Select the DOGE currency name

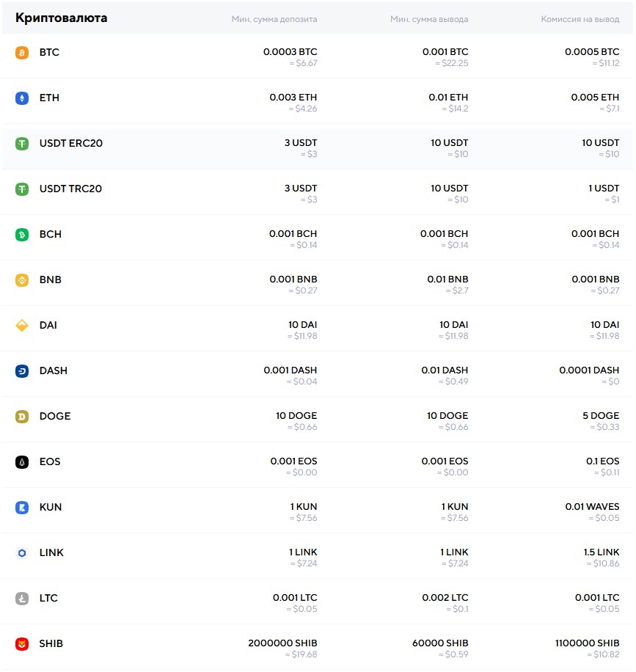coord(55,416)
